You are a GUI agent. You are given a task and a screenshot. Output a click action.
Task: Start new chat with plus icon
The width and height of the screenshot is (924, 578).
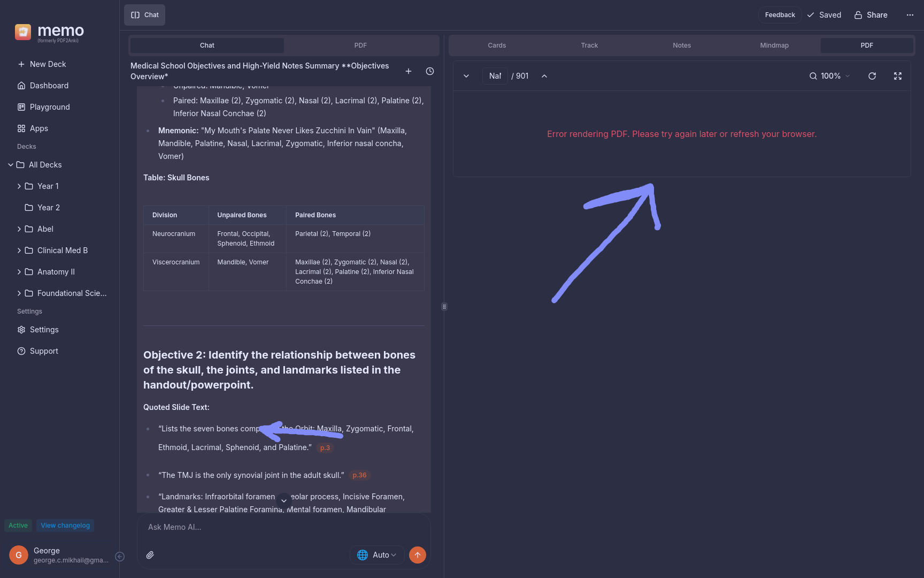pos(409,71)
